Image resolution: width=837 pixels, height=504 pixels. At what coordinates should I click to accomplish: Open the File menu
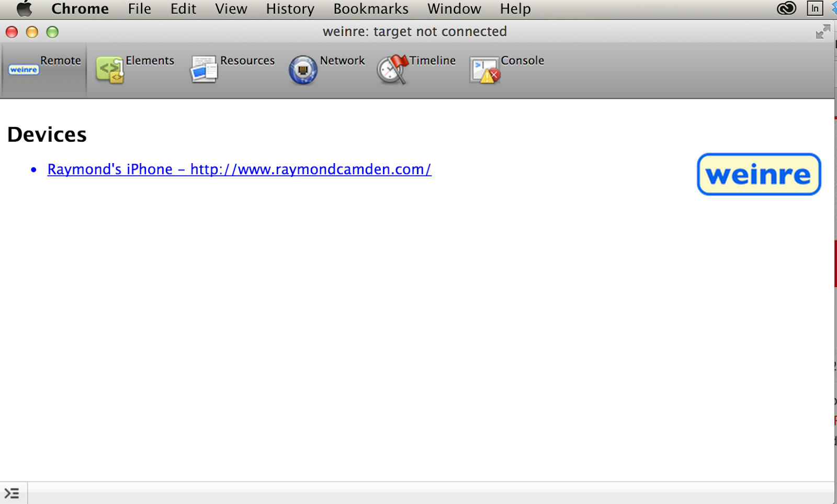click(x=140, y=9)
